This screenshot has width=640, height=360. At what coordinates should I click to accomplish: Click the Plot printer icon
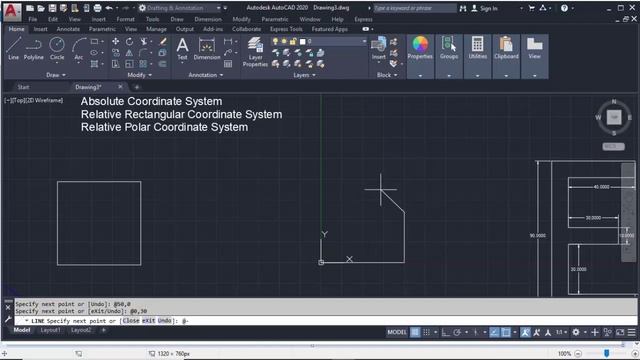click(97, 8)
